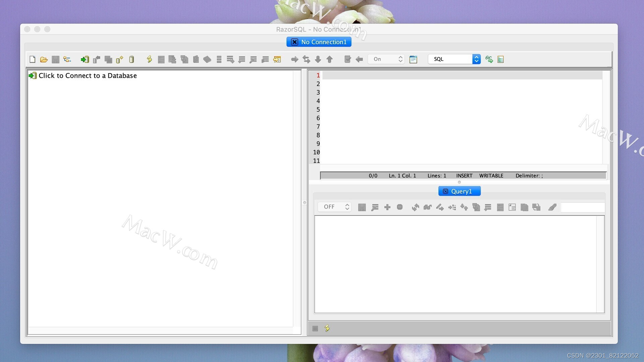Open the OFF dropdown in results toolbar
This screenshot has width=644, height=362.
pos(334,207)
